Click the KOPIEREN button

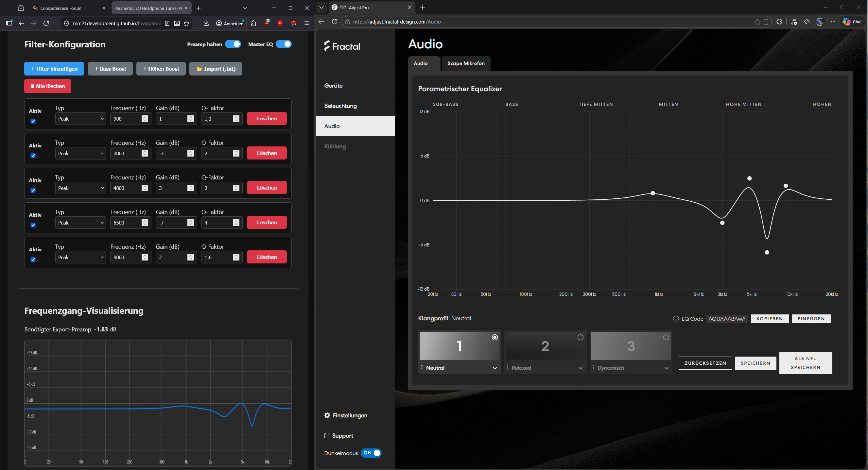coord(769,318)
